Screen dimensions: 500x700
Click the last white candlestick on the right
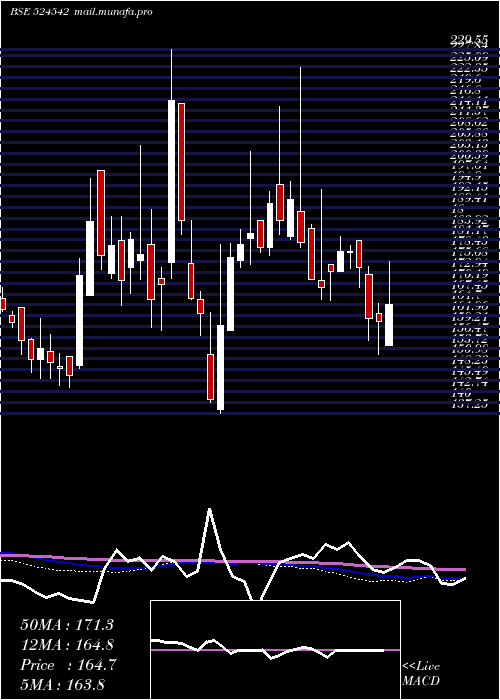(x=389, y=325)
